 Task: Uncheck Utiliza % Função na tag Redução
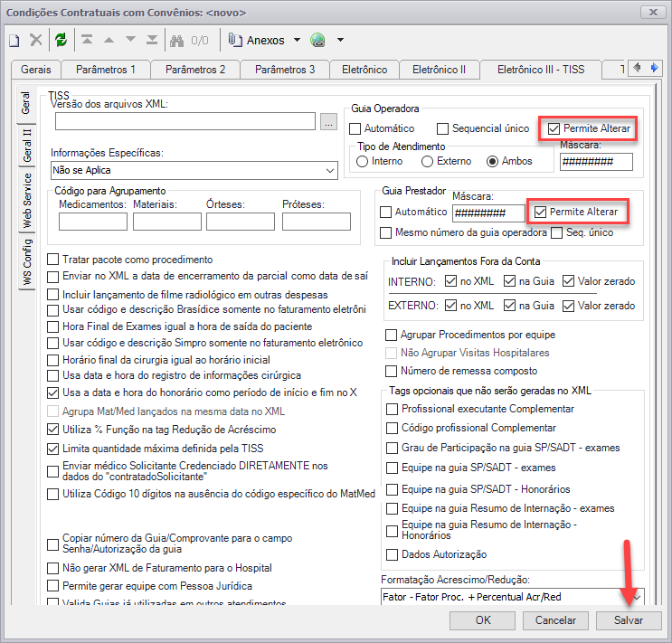(52, 430)
